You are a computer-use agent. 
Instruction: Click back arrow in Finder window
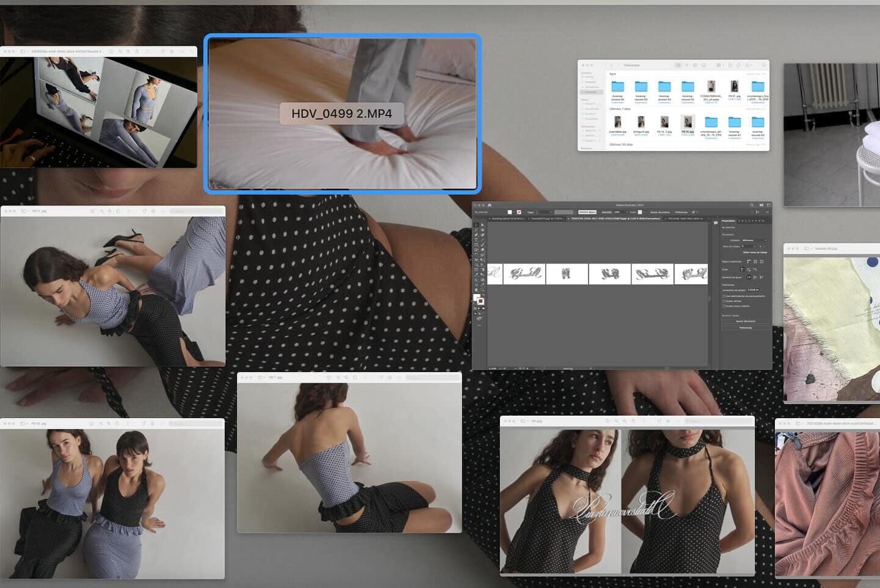coord(611,65)
